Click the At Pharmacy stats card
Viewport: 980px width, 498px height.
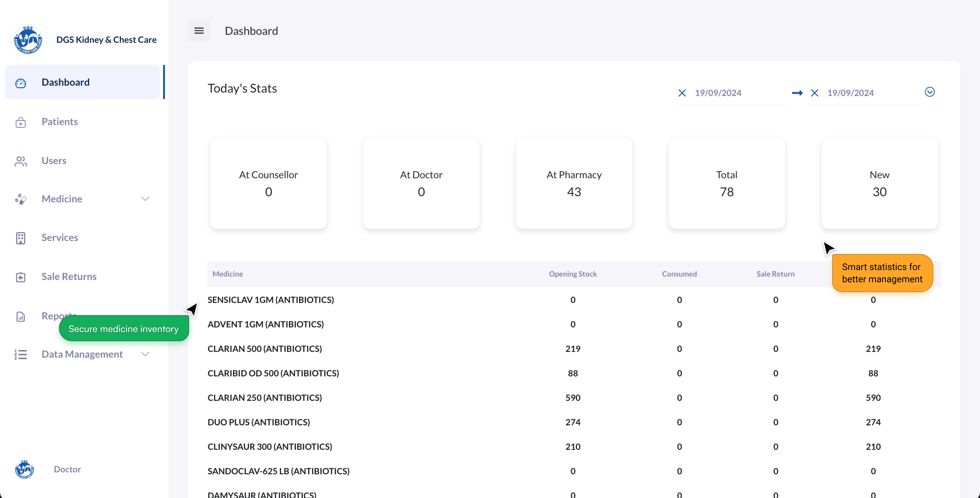point(574,183)
